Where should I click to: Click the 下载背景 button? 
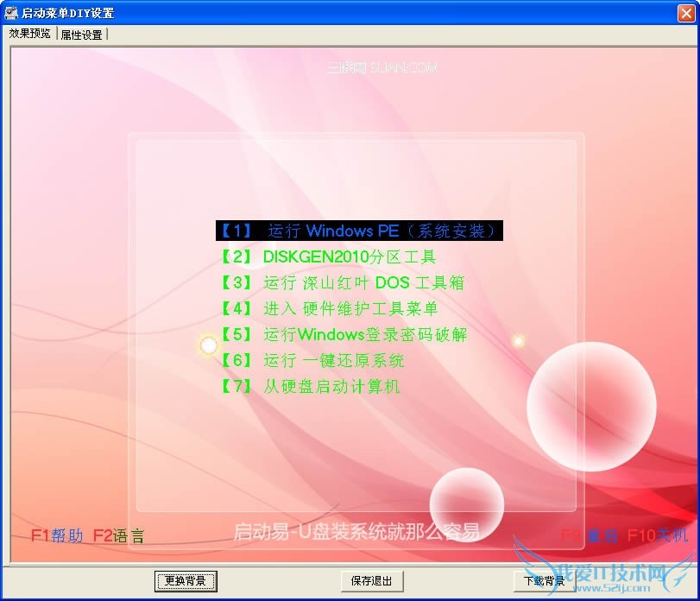[x=545, y=581]
